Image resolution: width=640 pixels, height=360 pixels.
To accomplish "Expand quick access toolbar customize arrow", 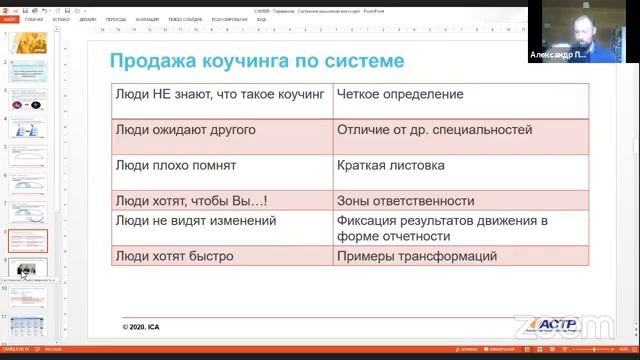I will 85,11.
